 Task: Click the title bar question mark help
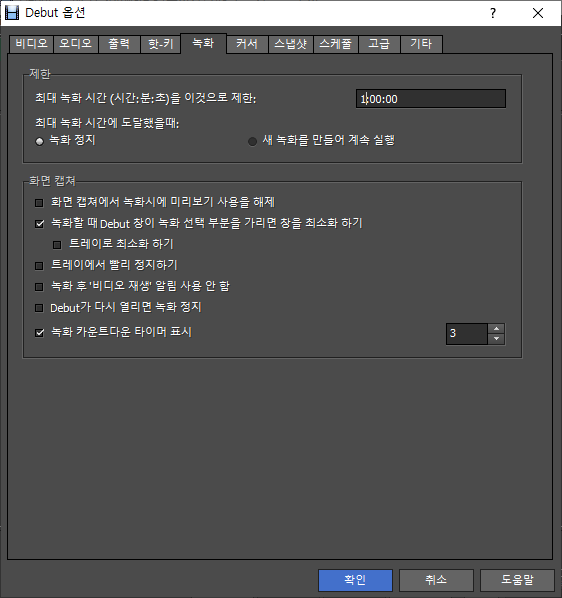(x=493, y=13)
